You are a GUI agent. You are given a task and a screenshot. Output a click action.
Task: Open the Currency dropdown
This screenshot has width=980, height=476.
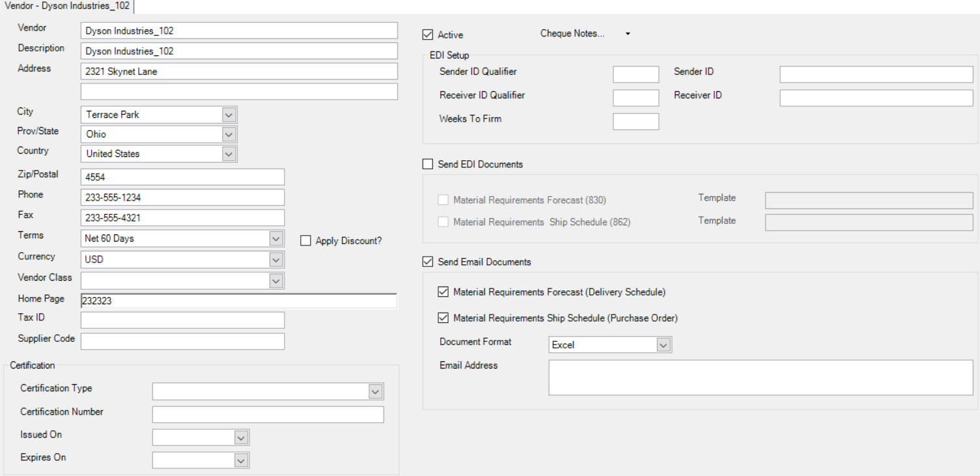point(276,259)
